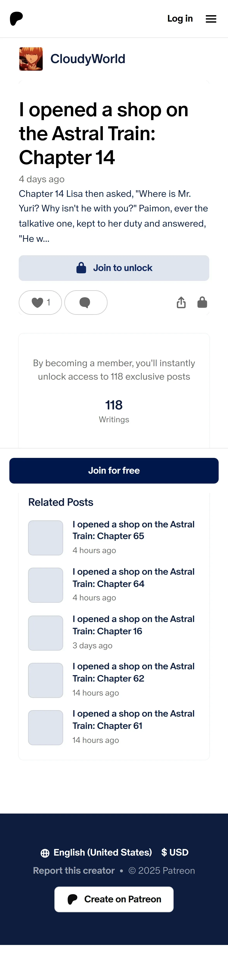Like the post with heart button

coord(40,303)
